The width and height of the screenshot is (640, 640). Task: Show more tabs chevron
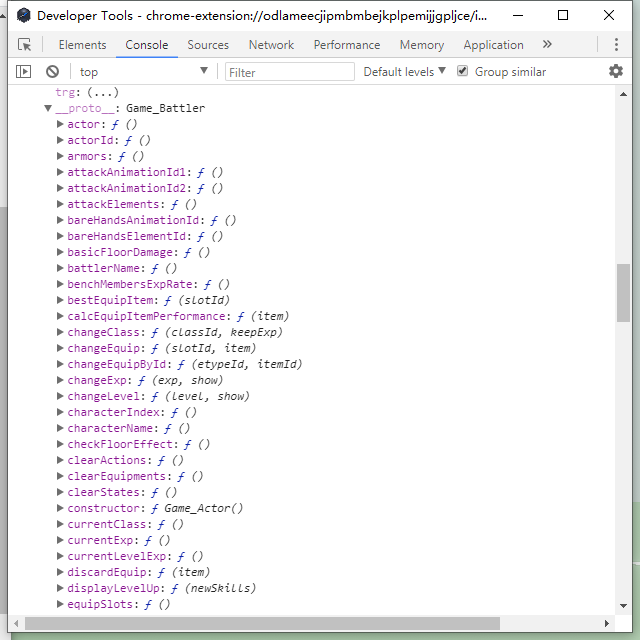click(x=547, y=44)
